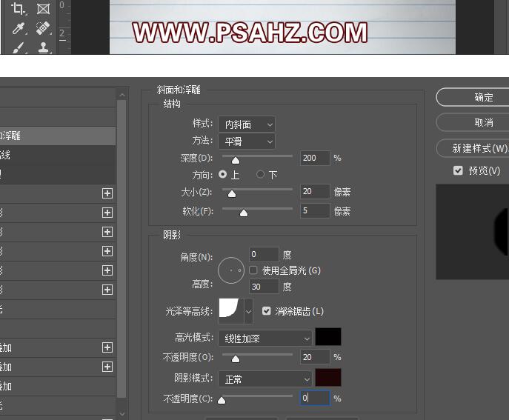
Task: Click the 软化 value field showing 5
Action: click(x=315, y=210)
